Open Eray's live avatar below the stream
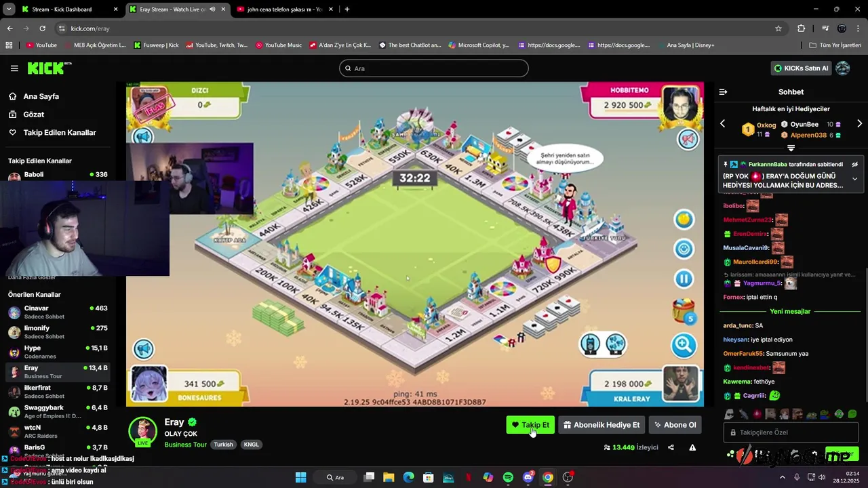 [143, 432]
